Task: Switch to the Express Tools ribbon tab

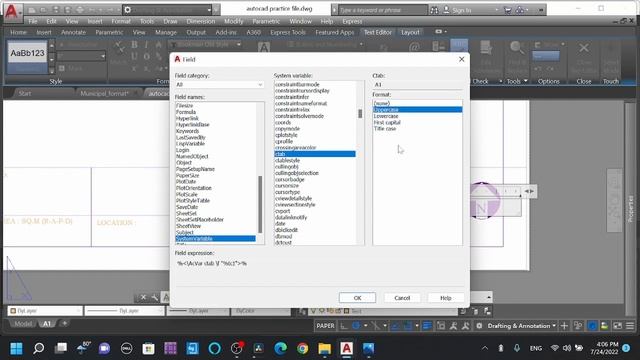Action: coord(288,32)
